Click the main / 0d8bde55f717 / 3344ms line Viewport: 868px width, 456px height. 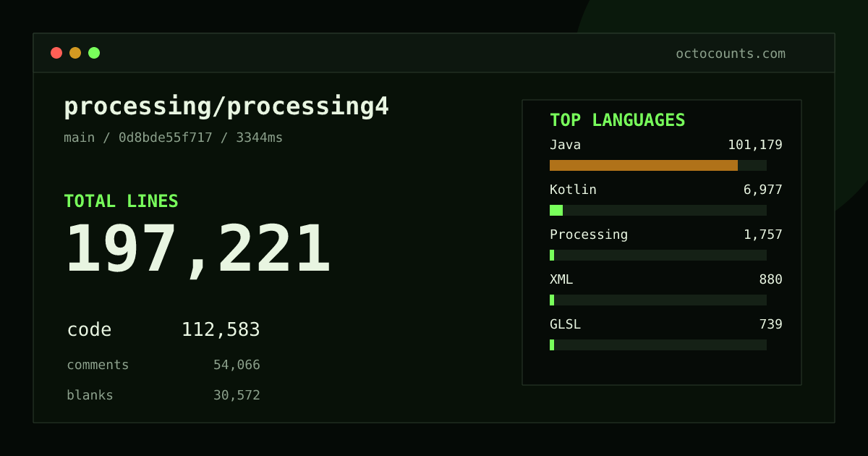174,138
